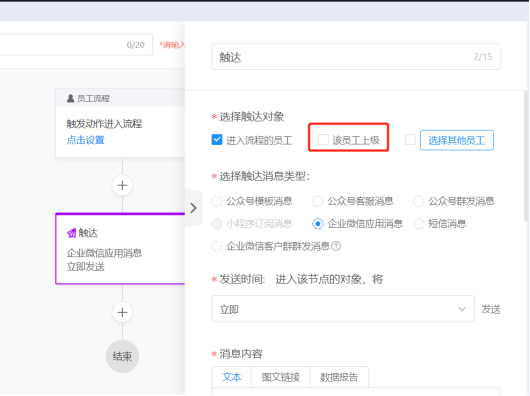
Task: Collapse the side panel with arrow handle
Action: [193, 208]
